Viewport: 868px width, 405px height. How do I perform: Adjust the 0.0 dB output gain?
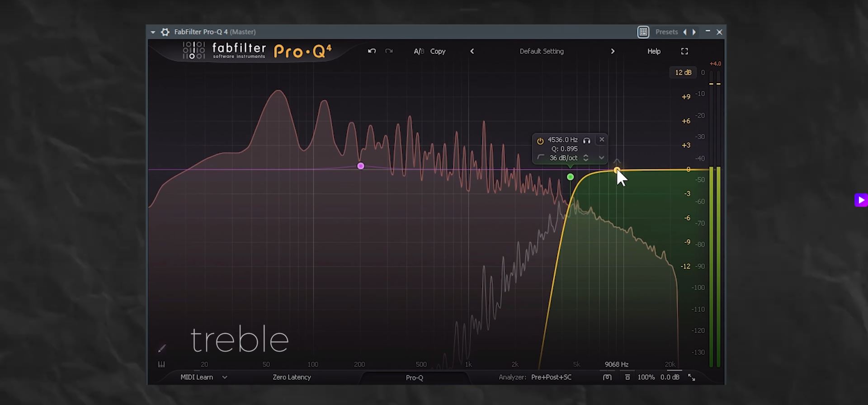670,377
